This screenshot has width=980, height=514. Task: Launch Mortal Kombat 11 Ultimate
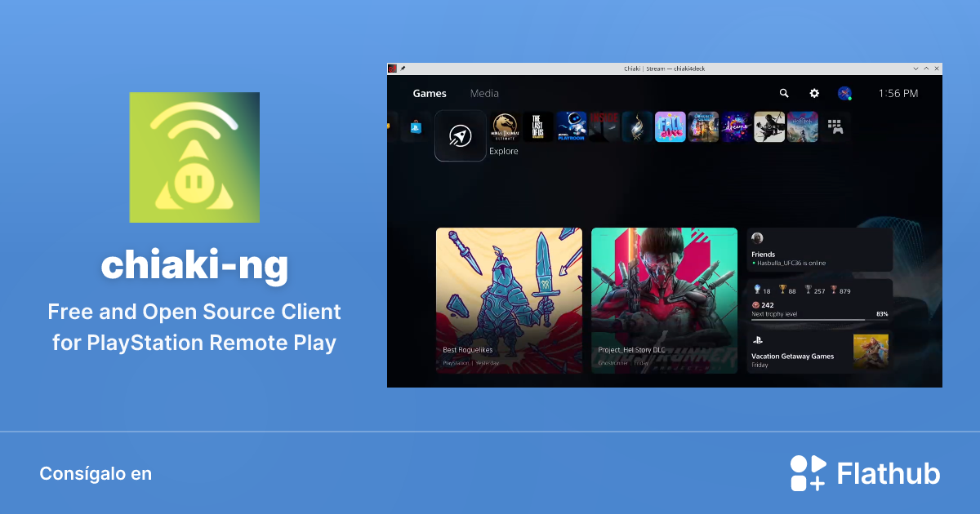[505, 127]
